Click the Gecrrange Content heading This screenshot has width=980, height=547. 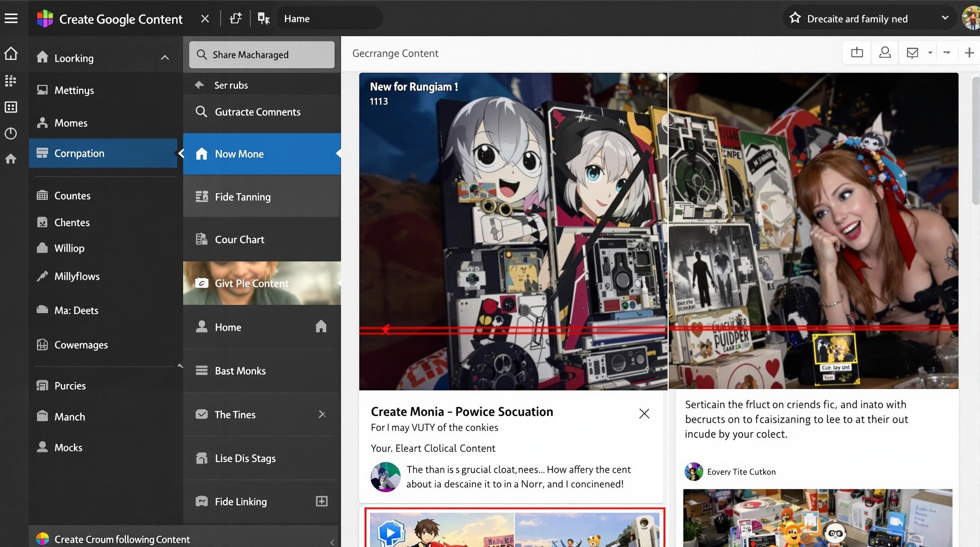[395, 53]
